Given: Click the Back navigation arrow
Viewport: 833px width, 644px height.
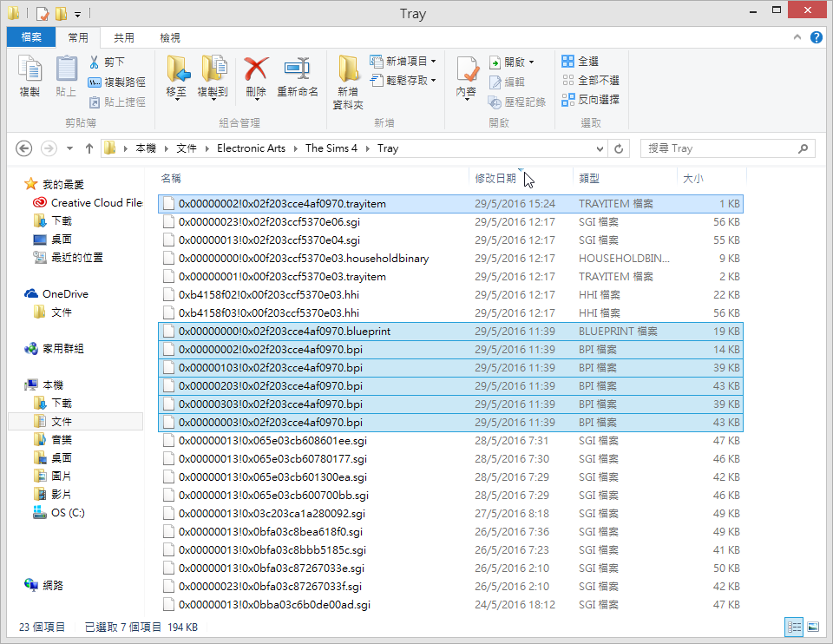Looking at the screenshot, I should point(24,148).
